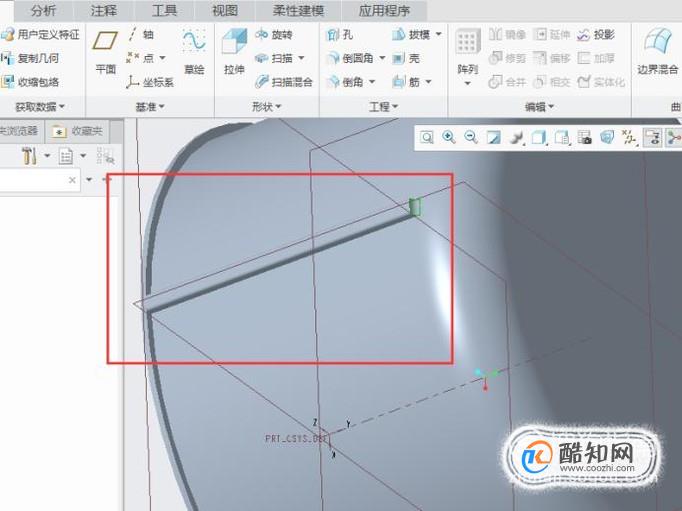
Task: Toggle spin center display button
Action: coord(673,138)
